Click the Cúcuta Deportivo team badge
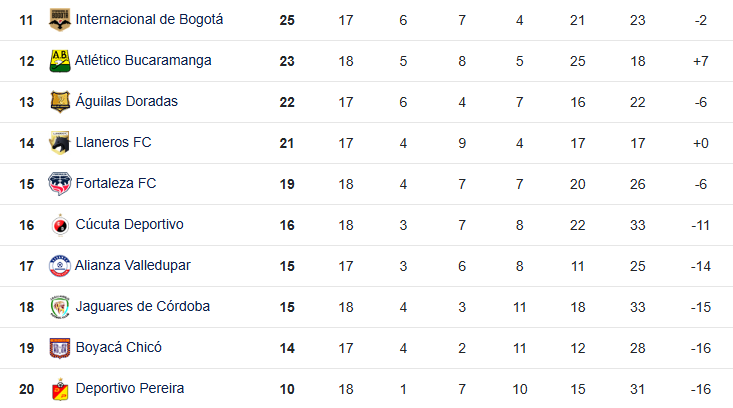The image size is (733, 408). tap(60, 224)
